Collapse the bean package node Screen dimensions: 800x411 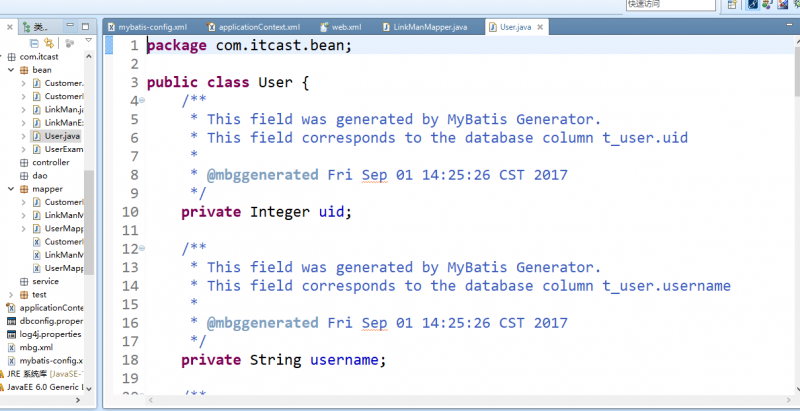pos(11,70)
